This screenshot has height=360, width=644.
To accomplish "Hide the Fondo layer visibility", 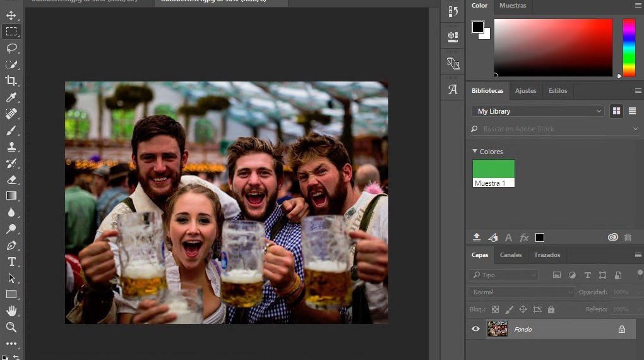I will (x=476, y=329).
